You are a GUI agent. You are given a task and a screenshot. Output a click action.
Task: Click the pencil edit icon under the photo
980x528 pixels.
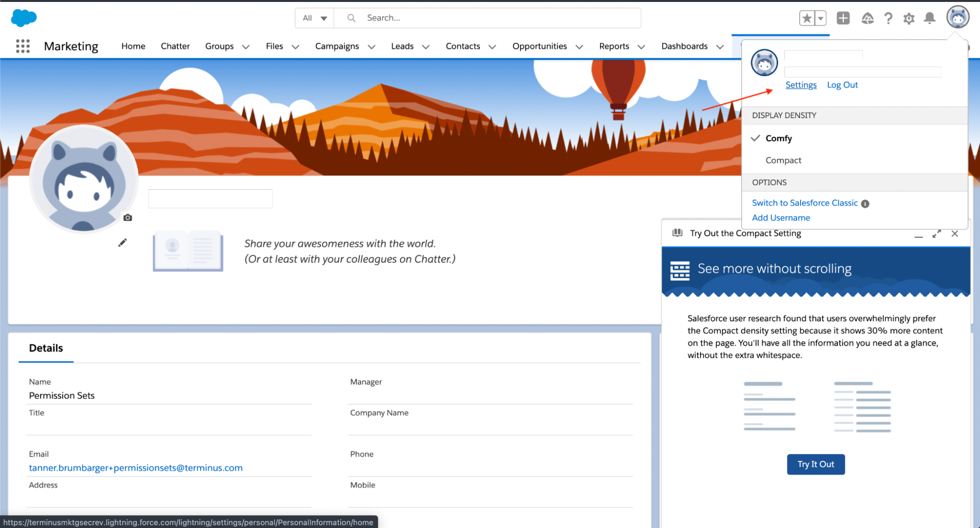tap(123, 243)
